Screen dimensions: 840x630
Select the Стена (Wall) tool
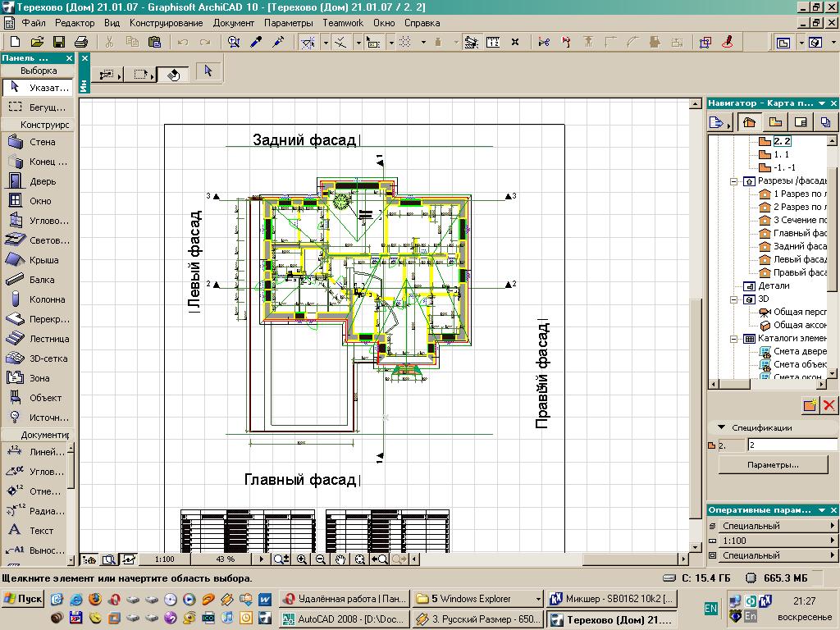(x=33, y=141)
